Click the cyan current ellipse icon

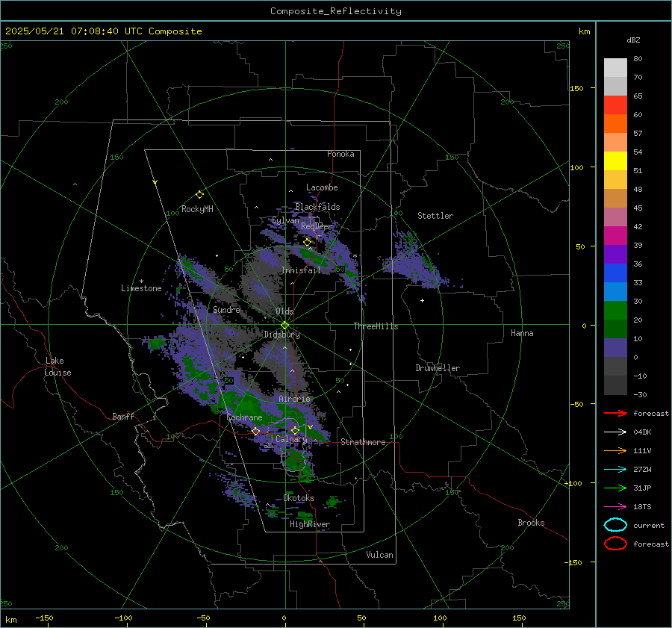coord(615,525)
